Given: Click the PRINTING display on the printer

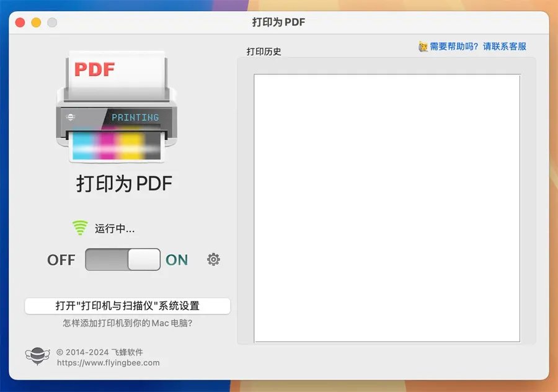Looking at the screenshot, I should 135,117.
